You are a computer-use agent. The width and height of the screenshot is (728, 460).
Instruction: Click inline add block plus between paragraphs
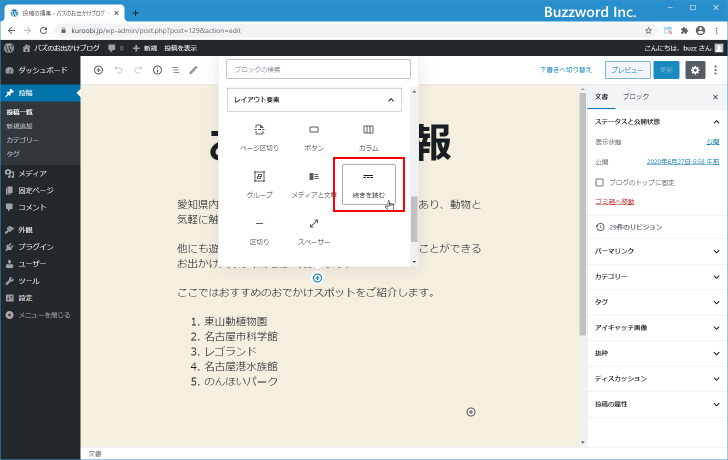point(318,278)
